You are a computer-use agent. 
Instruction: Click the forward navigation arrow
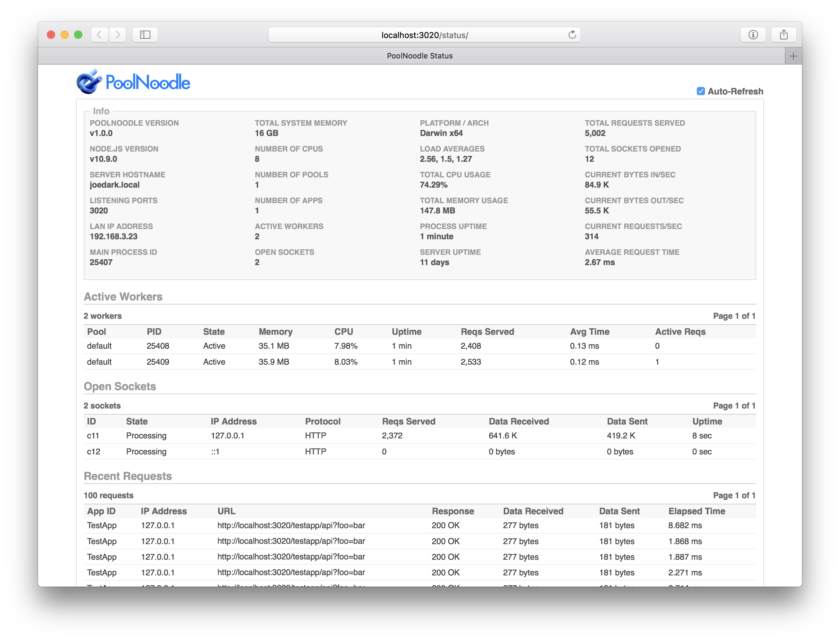coord(118,35)
